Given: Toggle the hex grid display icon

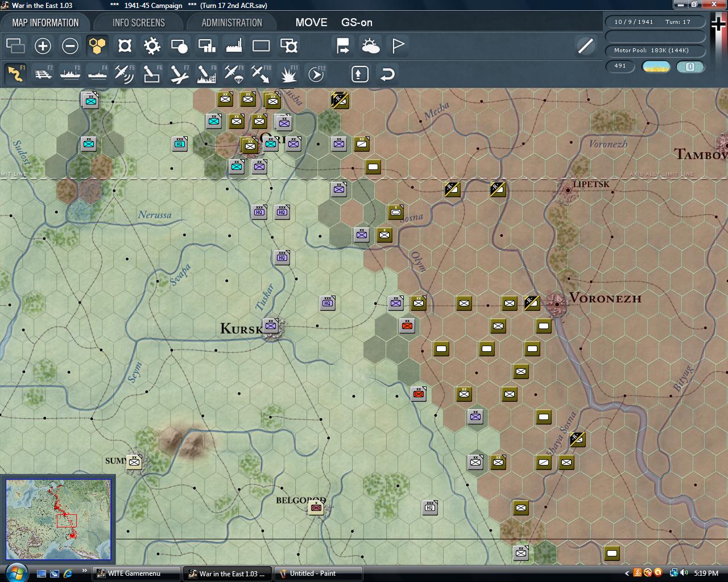Looking at the screenshot, I should 97,45.
